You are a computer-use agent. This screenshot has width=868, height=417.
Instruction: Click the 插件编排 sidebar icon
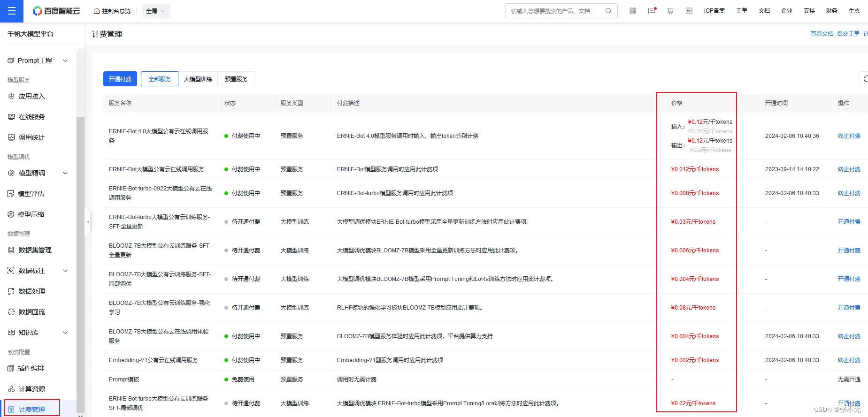click(11, 368)
